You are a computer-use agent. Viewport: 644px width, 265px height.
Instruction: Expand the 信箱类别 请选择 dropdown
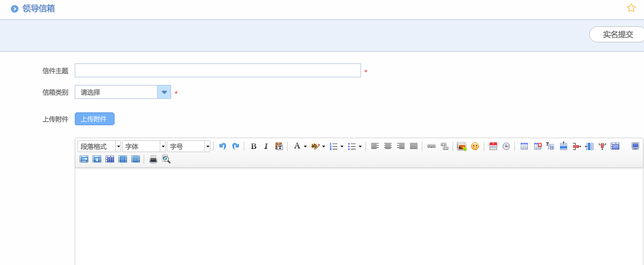[x=164, y=92]
